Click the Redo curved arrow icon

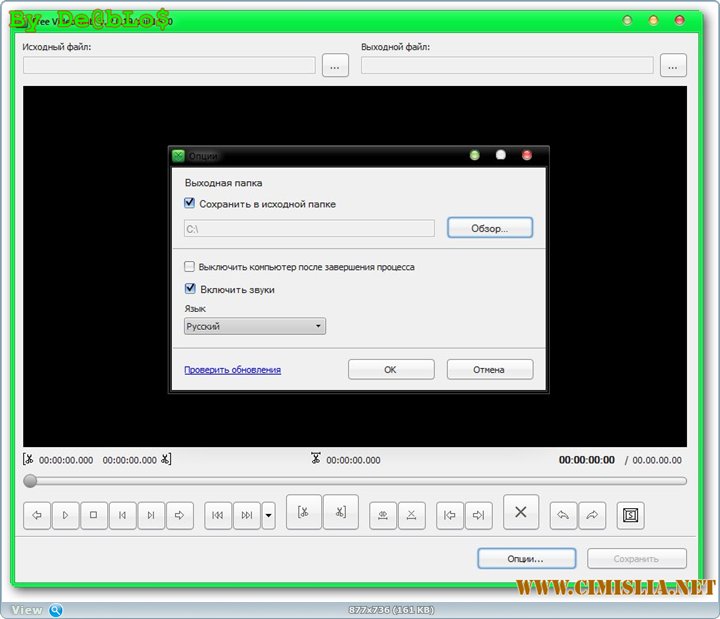click(x=592, y=515)
